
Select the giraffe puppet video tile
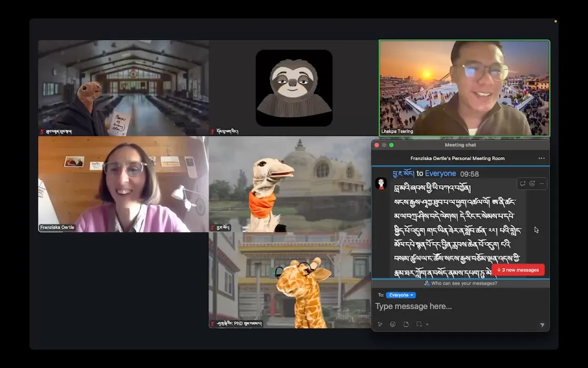pyautogui.click(x=290, y=280)
